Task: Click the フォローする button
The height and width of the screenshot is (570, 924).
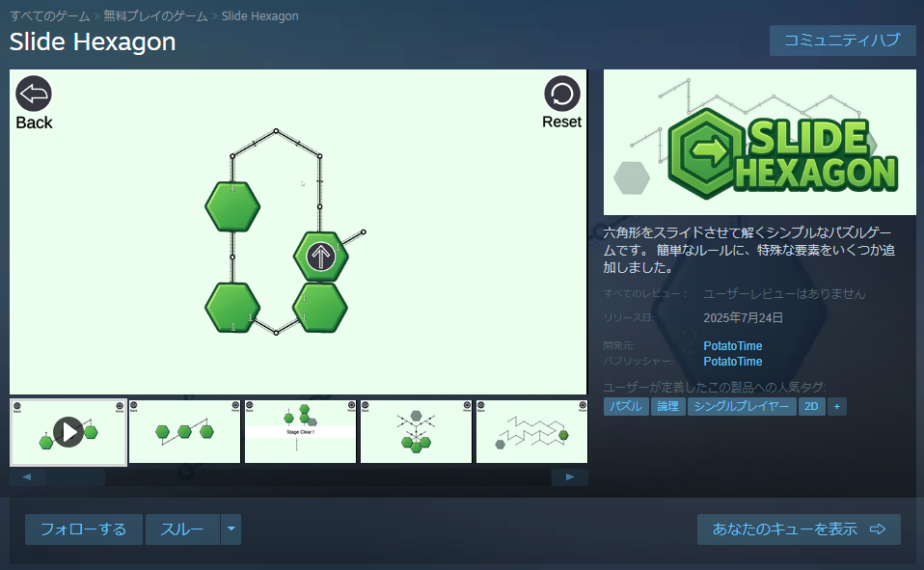Action: click(84, 529)
